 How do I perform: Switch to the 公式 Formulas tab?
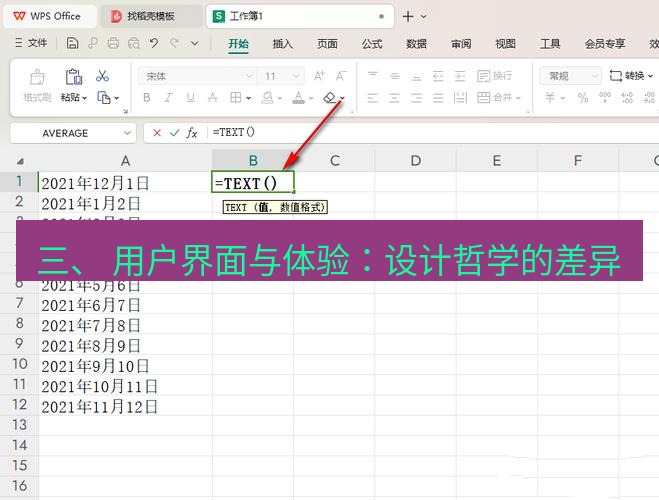(372, 44)
